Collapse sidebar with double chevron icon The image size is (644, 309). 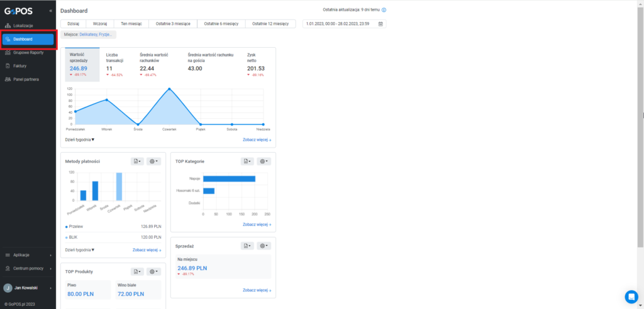50,11
